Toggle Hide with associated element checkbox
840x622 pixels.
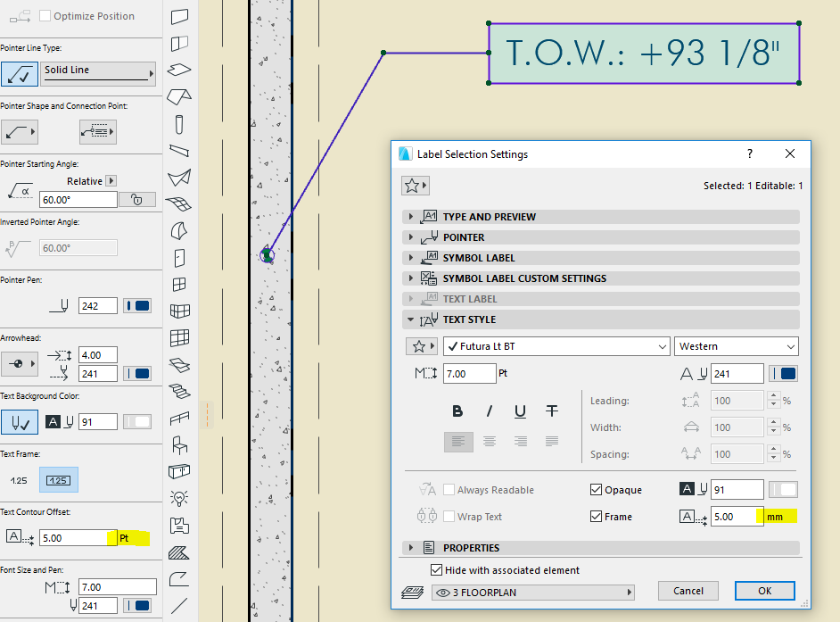pos(436,570)
